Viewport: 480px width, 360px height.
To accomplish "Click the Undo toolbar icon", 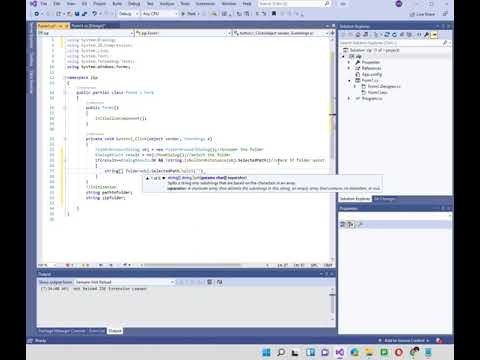I will click(95, 14).
